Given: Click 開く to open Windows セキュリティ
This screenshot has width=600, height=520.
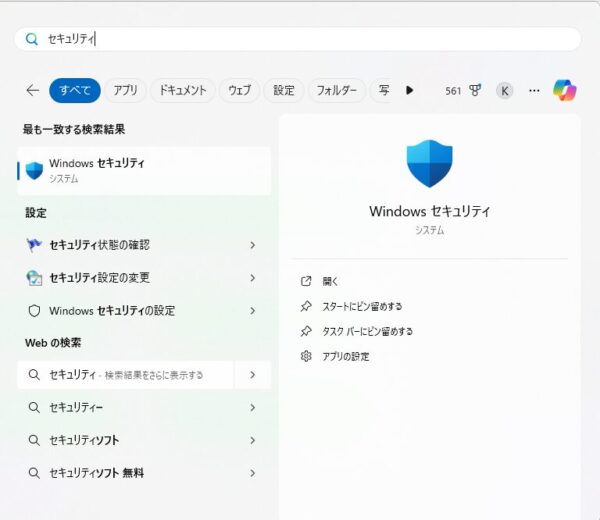Looking at the screenshot, I should [x=330, y=282].
